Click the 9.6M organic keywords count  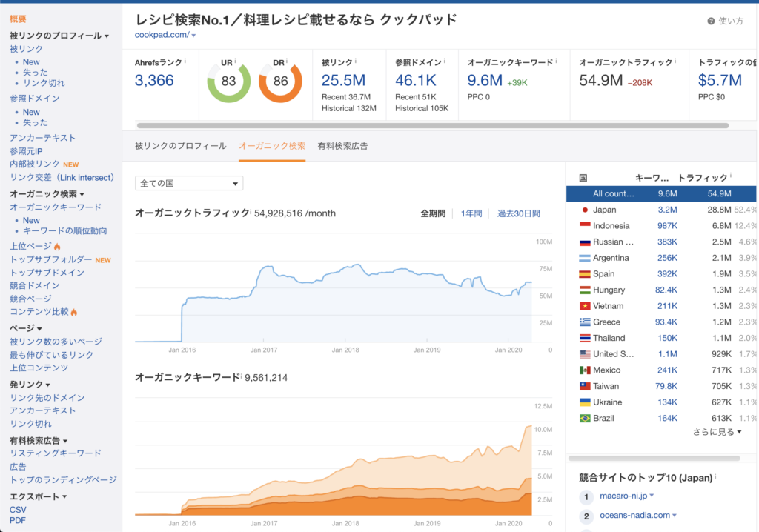coord(485,80)
